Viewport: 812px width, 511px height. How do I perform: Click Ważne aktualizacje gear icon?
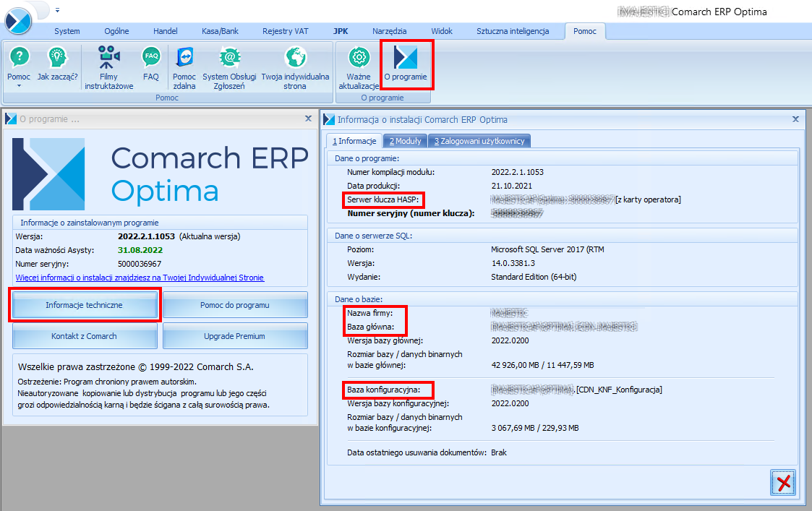click(359, 58)
